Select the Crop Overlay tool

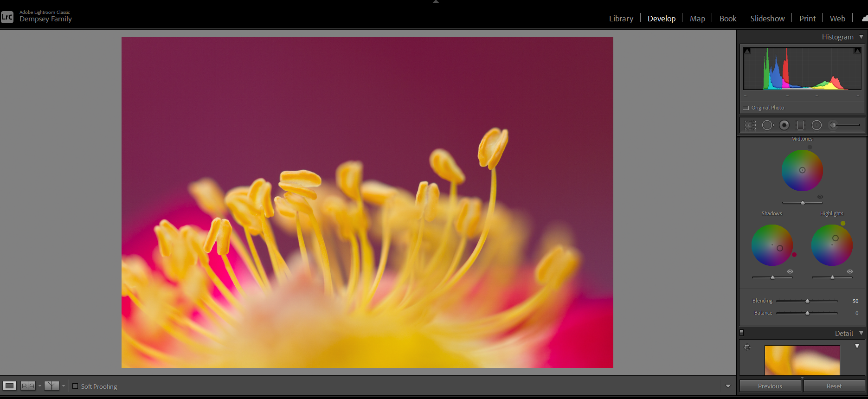point(750,125)
